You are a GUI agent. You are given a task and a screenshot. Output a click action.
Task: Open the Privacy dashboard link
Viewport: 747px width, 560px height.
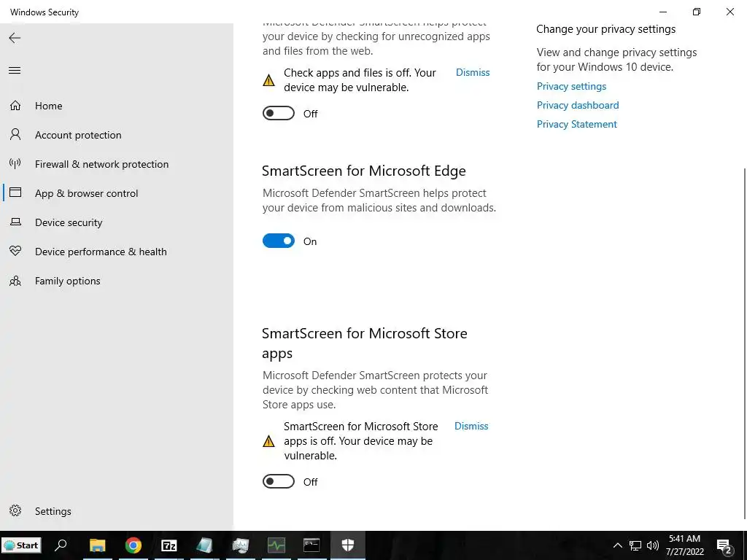tap(578, 105)
